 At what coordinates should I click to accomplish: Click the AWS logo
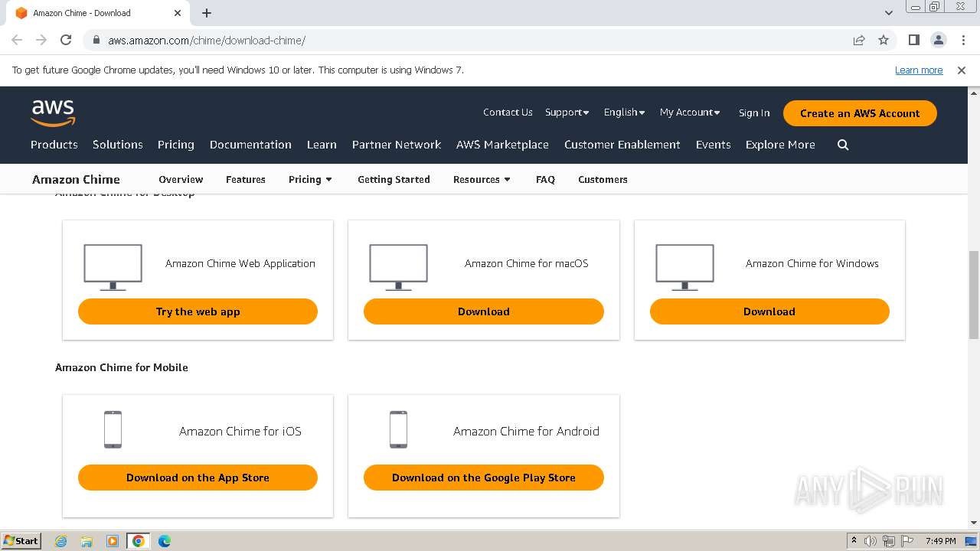click(53, 112)
